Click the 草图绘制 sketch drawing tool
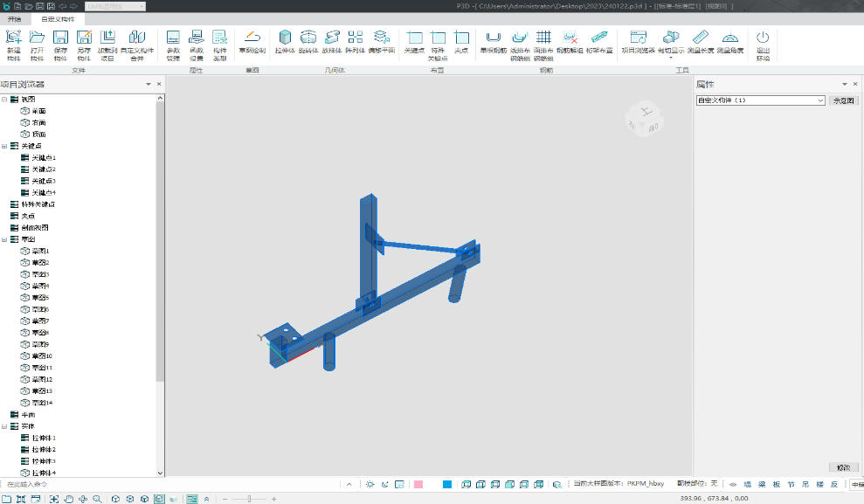 point(252,43)
